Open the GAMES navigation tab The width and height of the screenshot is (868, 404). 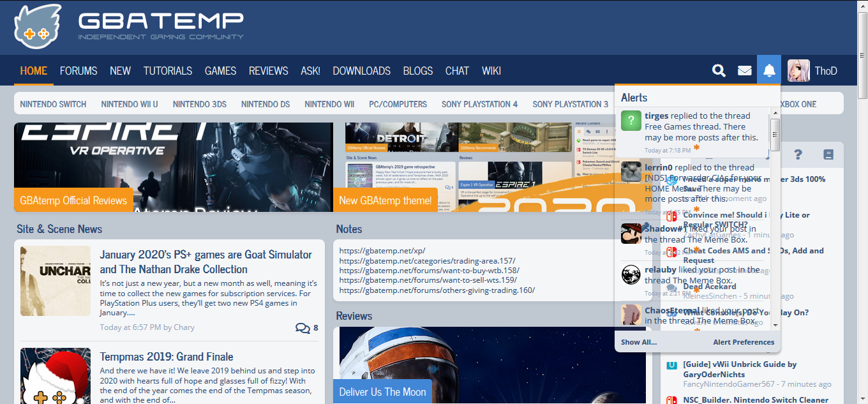coord(221,71)
